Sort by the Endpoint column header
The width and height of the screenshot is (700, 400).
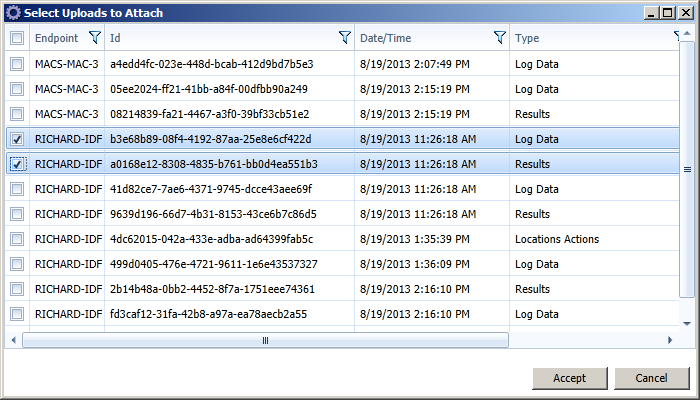[x=55, y=38]
